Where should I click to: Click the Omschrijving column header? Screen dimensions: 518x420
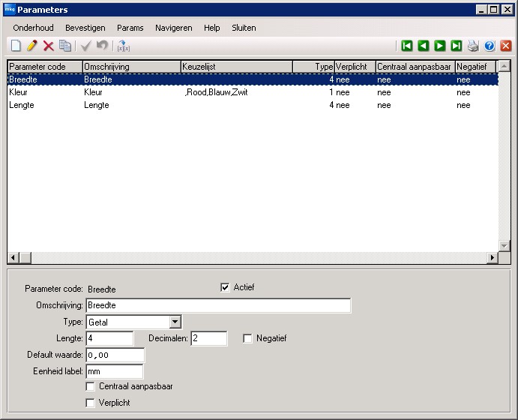132,67
